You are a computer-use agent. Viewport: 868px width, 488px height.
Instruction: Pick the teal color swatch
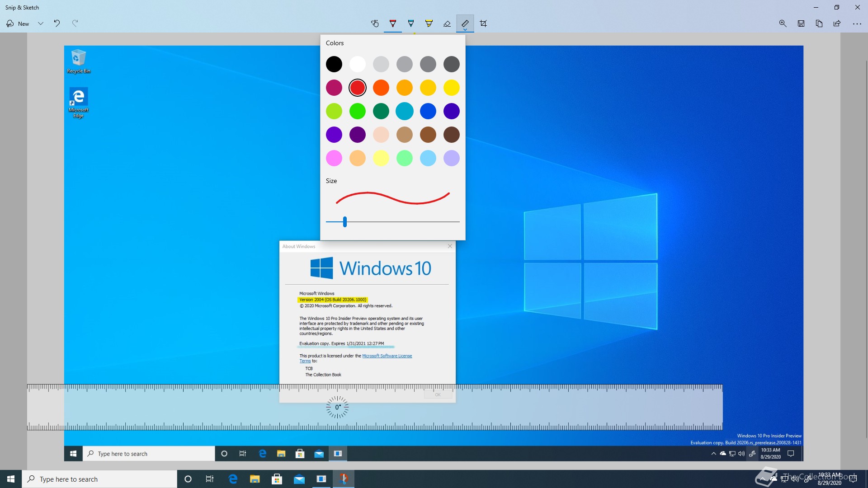coord(405,111)
